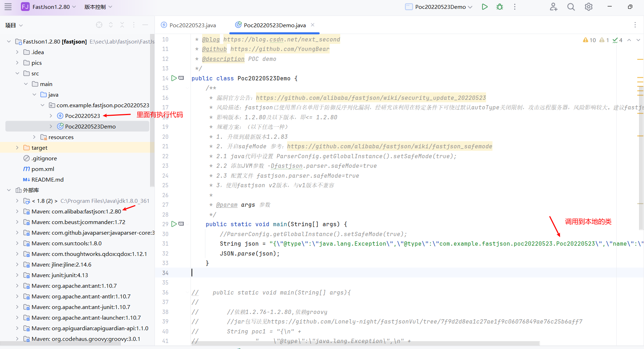The image size is (644, 349).
Task: Collapse all items in project panel
Action: pos(122,25)
